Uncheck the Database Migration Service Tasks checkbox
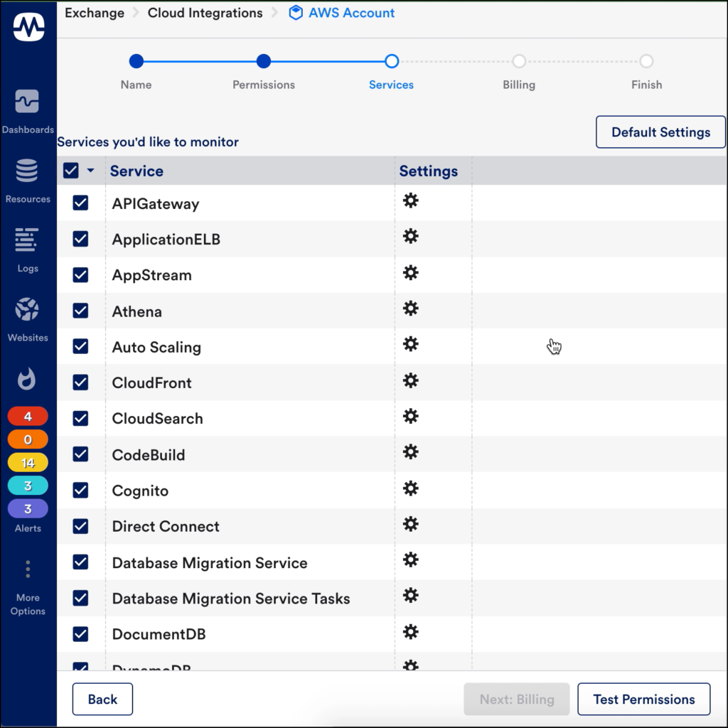 pos(80,598)
